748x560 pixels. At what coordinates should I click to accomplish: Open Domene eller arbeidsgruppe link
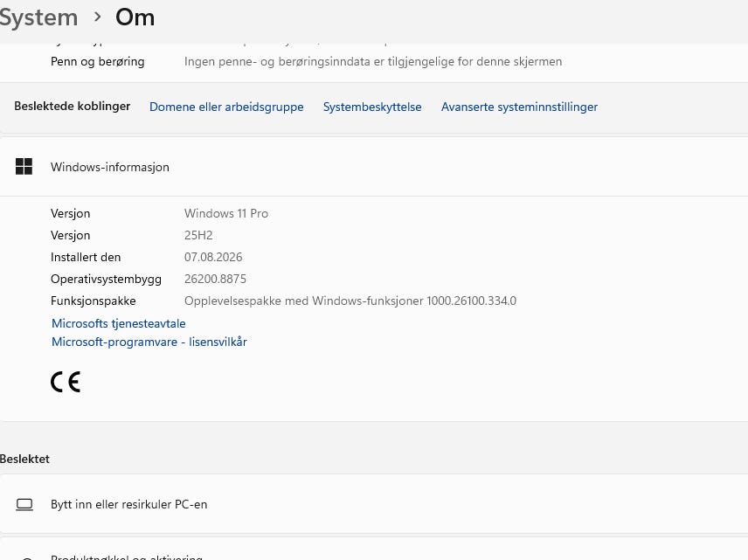click(226, 107)
